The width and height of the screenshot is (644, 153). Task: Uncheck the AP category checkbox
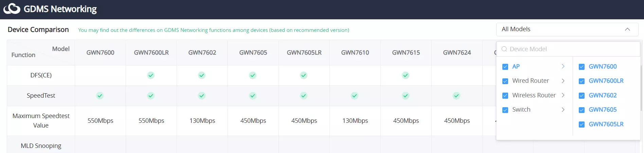505,67
